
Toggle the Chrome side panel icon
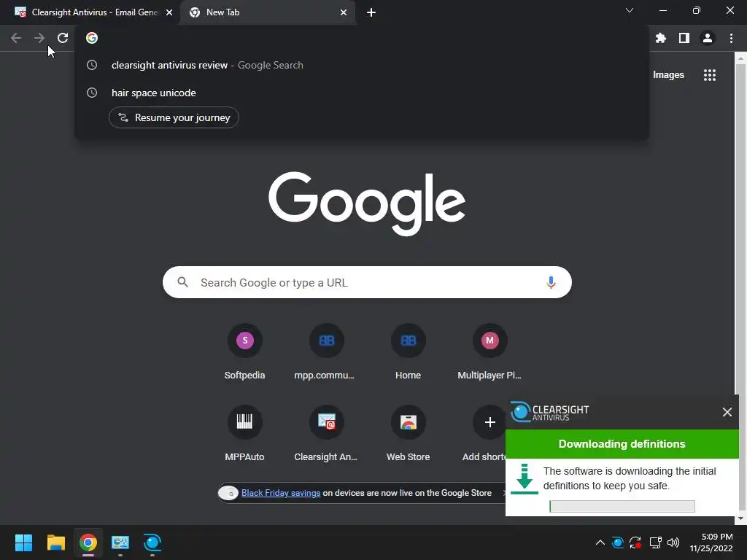(684, 38)
